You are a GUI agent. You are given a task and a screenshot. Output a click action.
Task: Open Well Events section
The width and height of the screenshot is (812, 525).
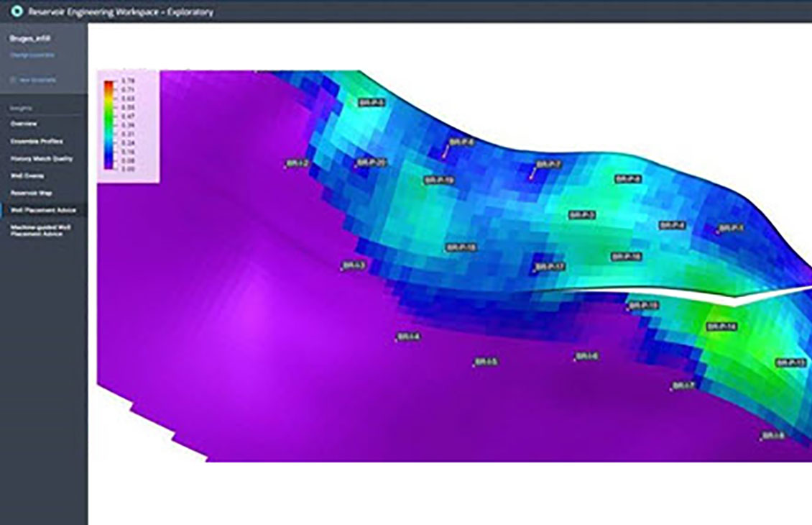[27, 175]
